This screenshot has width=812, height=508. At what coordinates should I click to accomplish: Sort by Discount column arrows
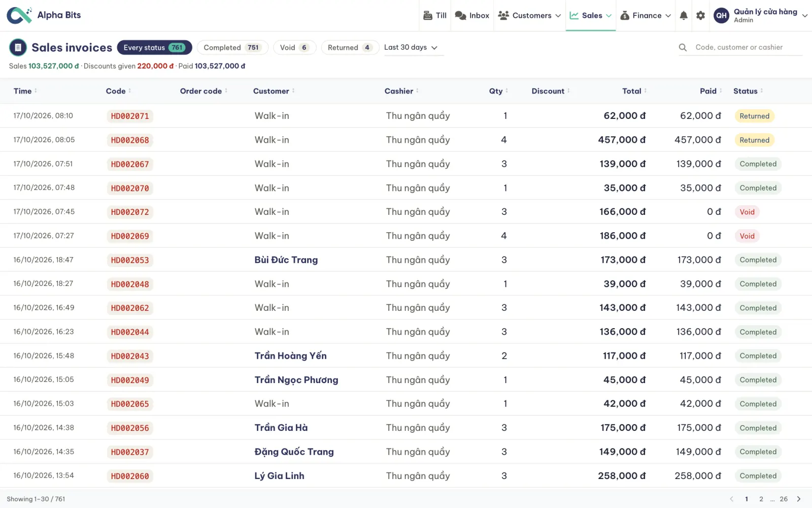pos(568,91)
